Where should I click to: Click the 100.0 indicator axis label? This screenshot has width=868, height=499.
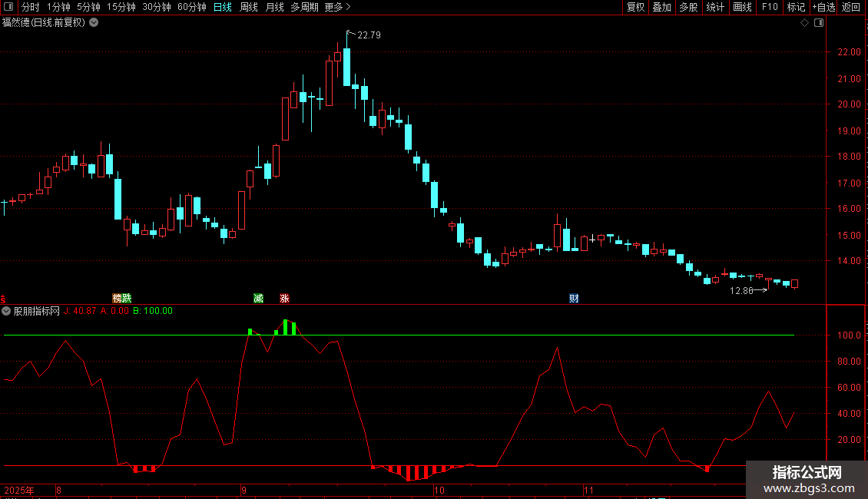point(849,335)
